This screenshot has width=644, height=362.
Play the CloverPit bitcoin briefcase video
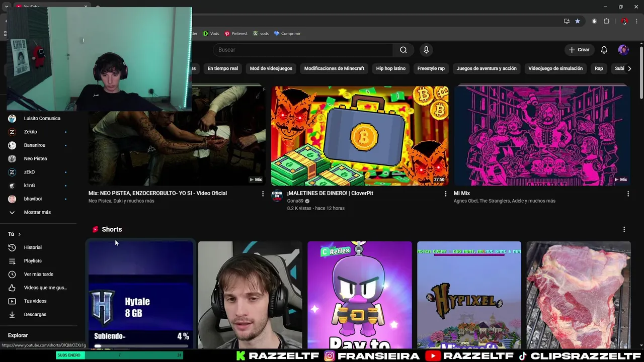click(360, 136)
